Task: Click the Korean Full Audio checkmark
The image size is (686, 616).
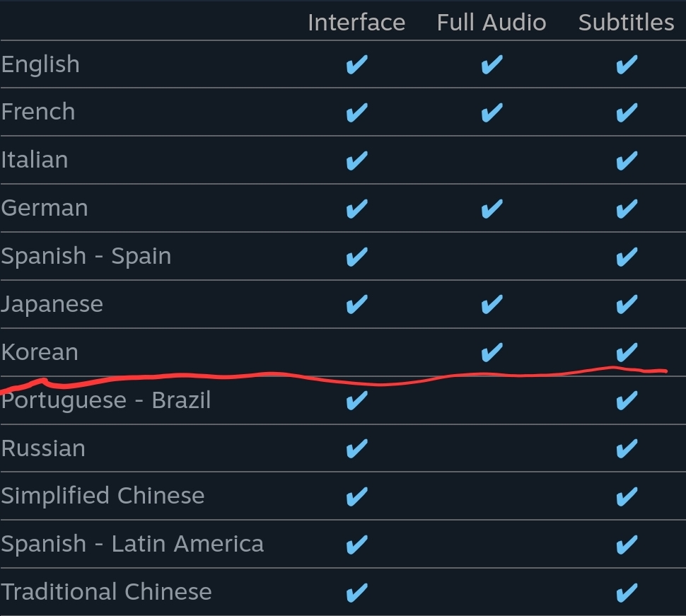Action: 492,351
